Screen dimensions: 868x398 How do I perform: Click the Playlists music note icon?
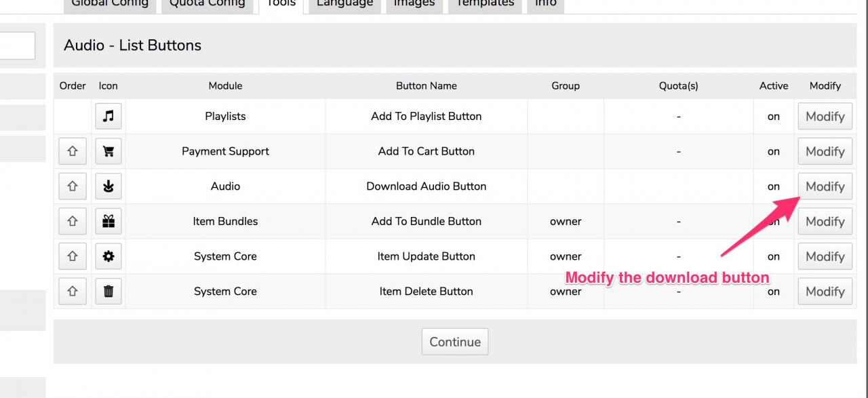pos(108,117)
